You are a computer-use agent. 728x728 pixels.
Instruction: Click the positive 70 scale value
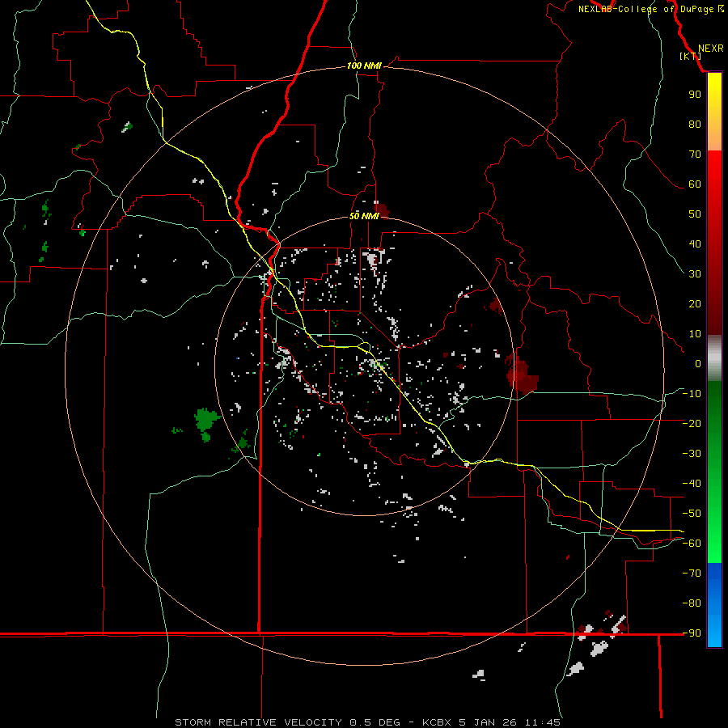pyautogui.click(x=695, y=154)
